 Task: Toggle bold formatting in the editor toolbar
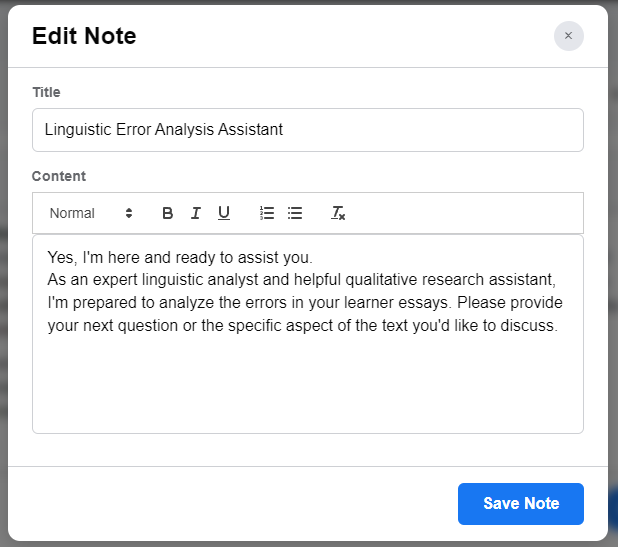click(x=168, y=213)
